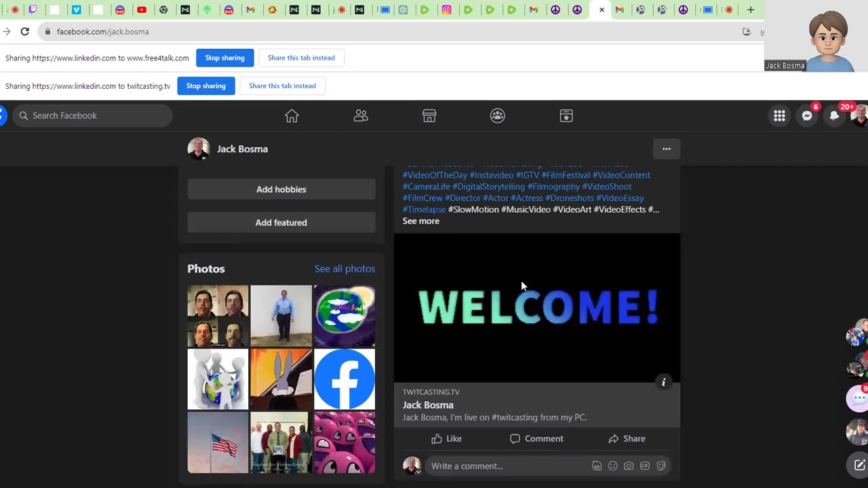868x488 pixels.
Task: Click the address bar URL
Action: click(x=103, y=31)
